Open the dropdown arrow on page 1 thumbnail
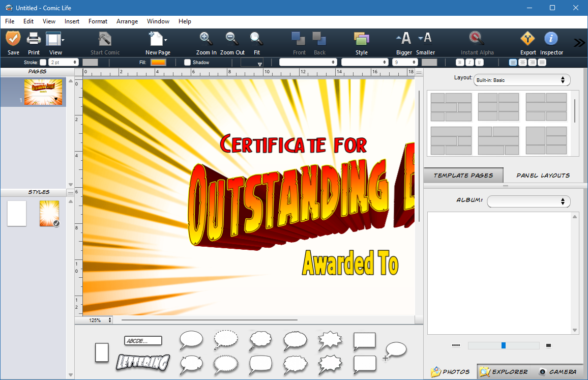The height and width of the screenshot is (380, 588). 56,99
